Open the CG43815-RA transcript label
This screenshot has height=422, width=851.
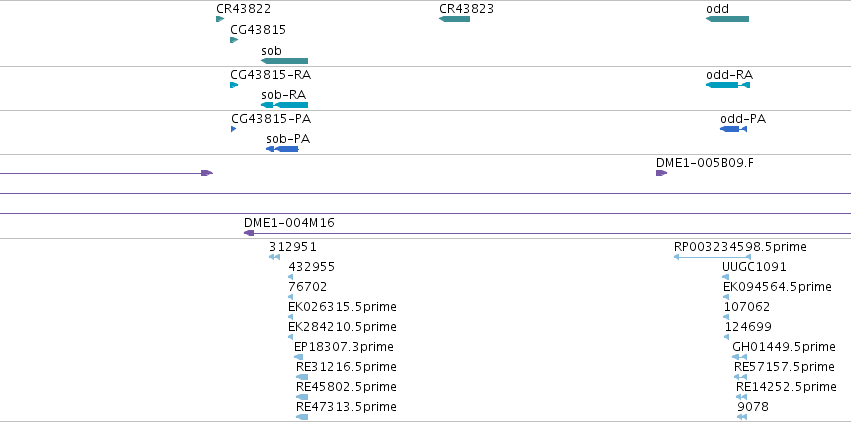(x=271, y=75)
